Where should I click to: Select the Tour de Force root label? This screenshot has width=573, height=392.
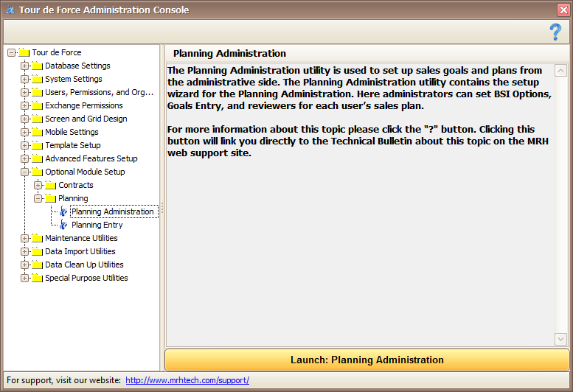(x=57, y=52)
